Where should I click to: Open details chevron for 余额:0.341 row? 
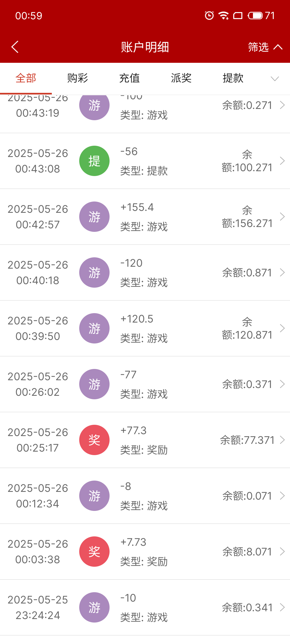point(282,608)
